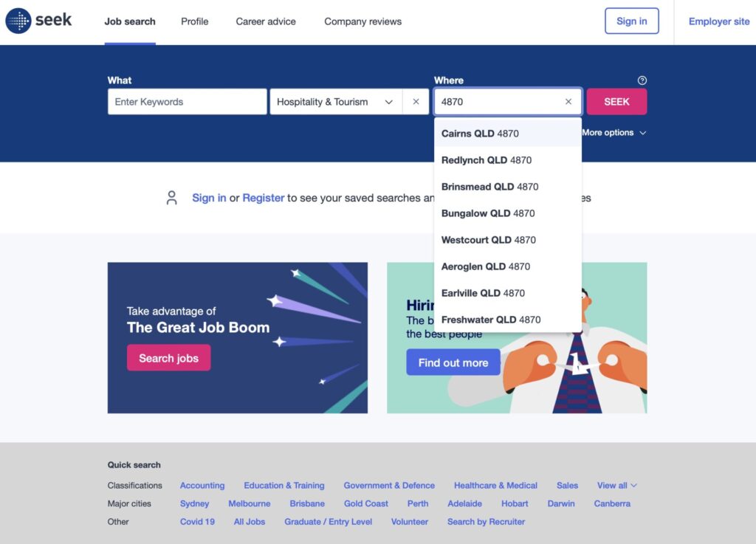Click the pink SEEK search button
This screenshot has width=756, height=544.
pyautogui.click(x=616, y=102)
